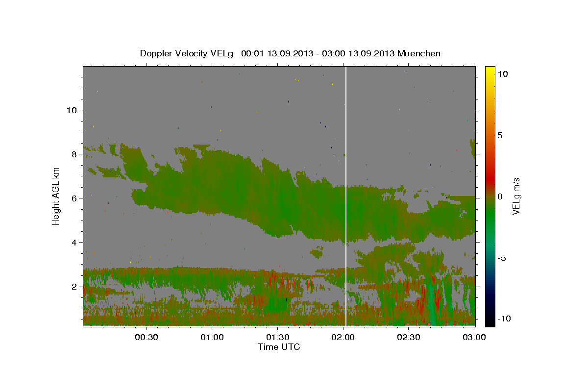Click the colorbar value -5 label

[502, 257]
